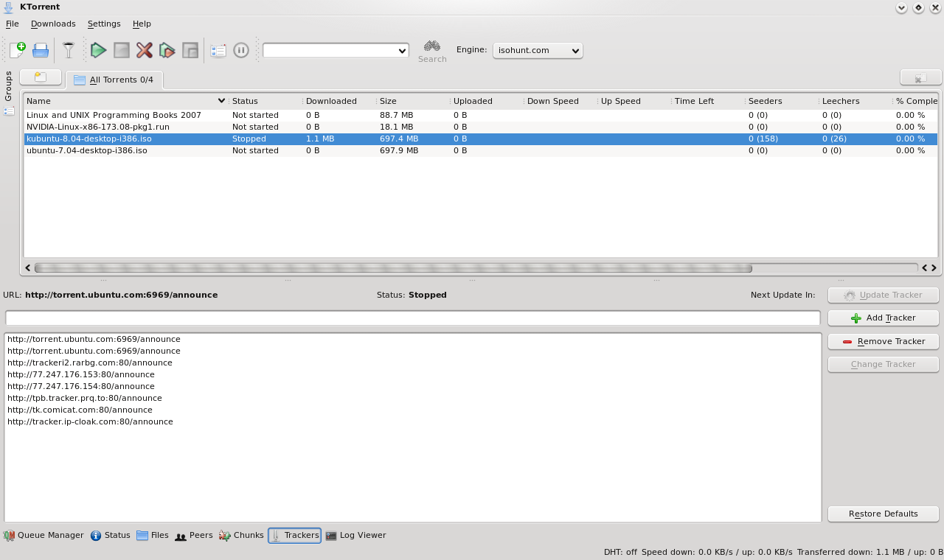Stop the selected torrent via gray square
Viewport: 944px width, 560px height.
click(x=122, y=50)
